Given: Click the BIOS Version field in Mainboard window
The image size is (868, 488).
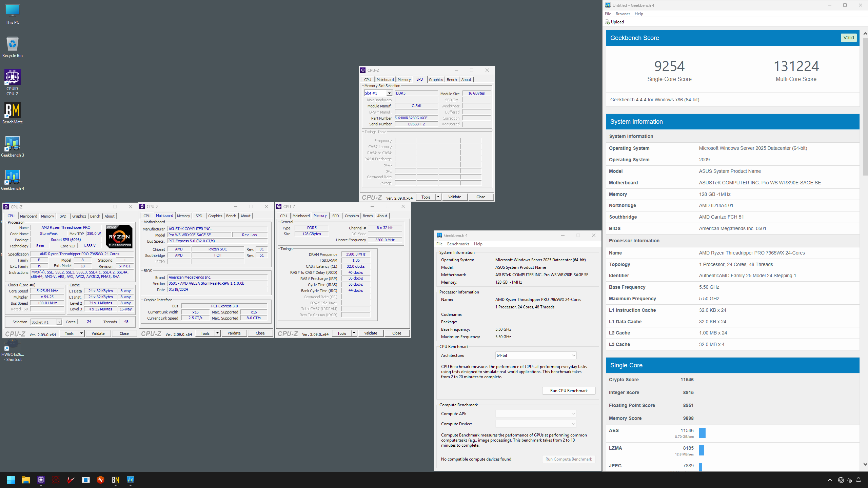Looking at the screenshot, I should [218, 284].
